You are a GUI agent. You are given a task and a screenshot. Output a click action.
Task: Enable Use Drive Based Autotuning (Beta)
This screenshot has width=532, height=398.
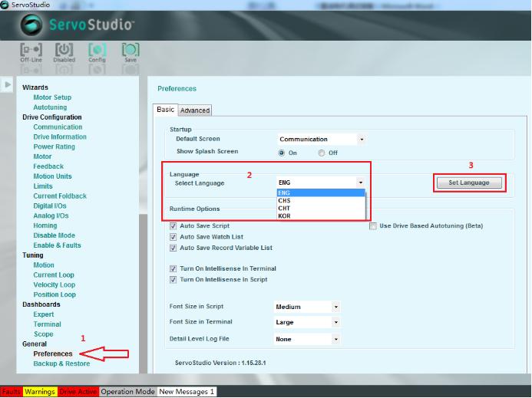click(x=373, y=226)
